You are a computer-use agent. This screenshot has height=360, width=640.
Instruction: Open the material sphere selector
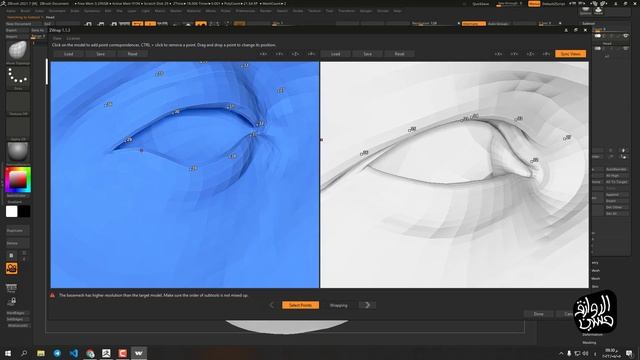(x=18, y=152)
